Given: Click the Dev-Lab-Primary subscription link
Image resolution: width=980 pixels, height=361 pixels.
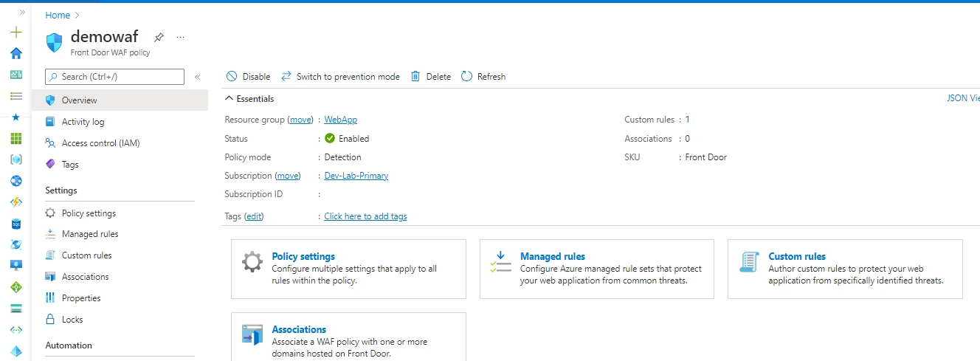Looking at the screenshot, I should coord(356,176).
